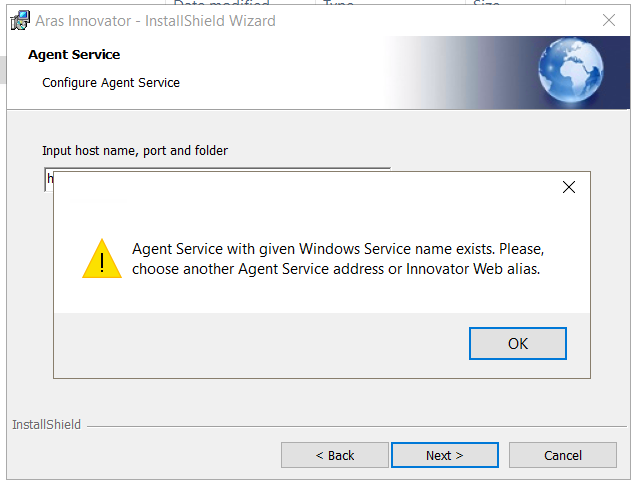Cancel the Aras Innovator installation

point(562,455)
